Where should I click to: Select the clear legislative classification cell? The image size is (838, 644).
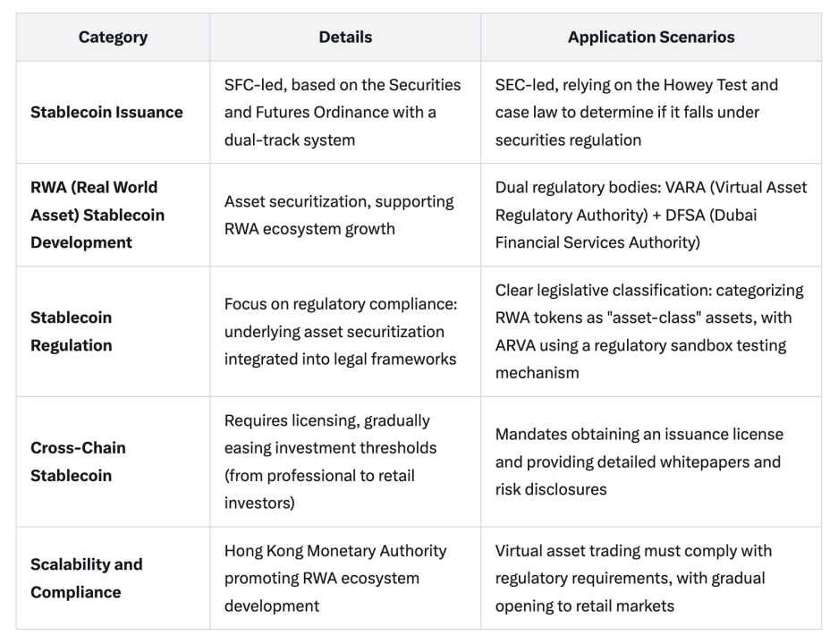pos(649,331)
